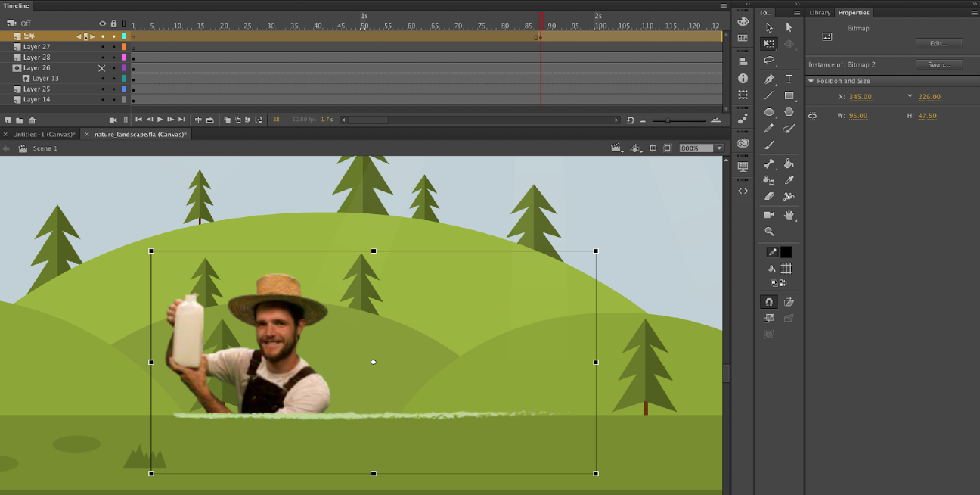Toggle lock width and height link icon

813,116
